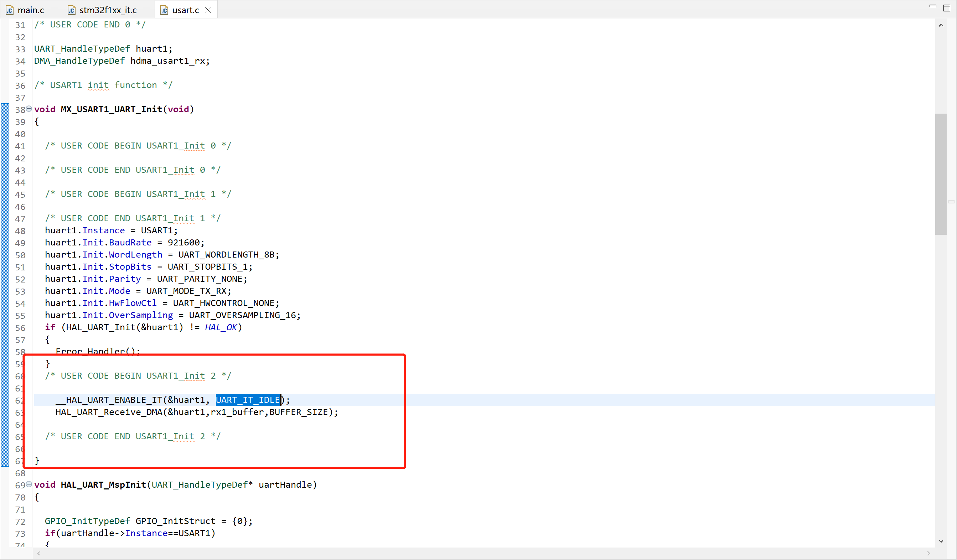
Task: Place cursor on the BaudRate 921600 value
Action: [184, 243]
